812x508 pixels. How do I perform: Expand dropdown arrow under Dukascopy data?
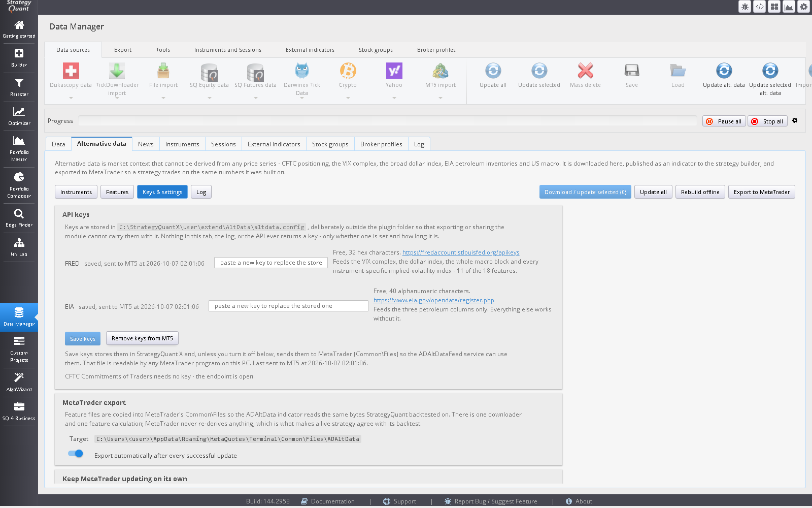71,98
